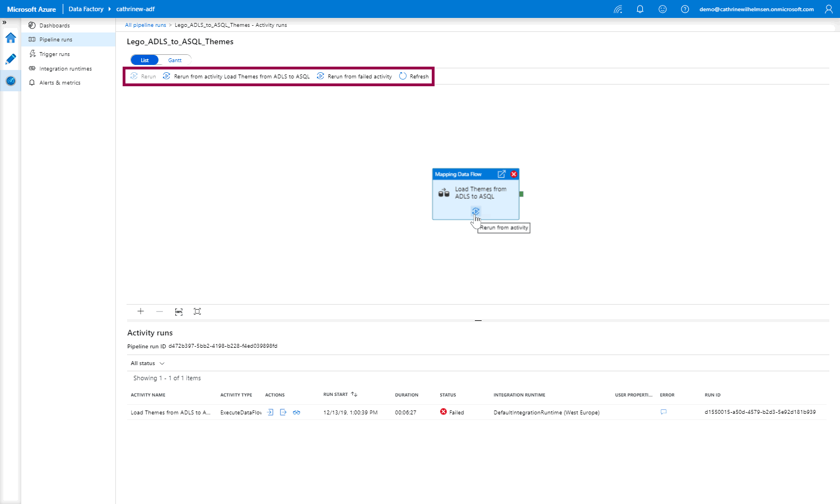Expand the left navigation chevron
Image resolution: width=840 pixels, height=504 pixels.
point(4,22)
